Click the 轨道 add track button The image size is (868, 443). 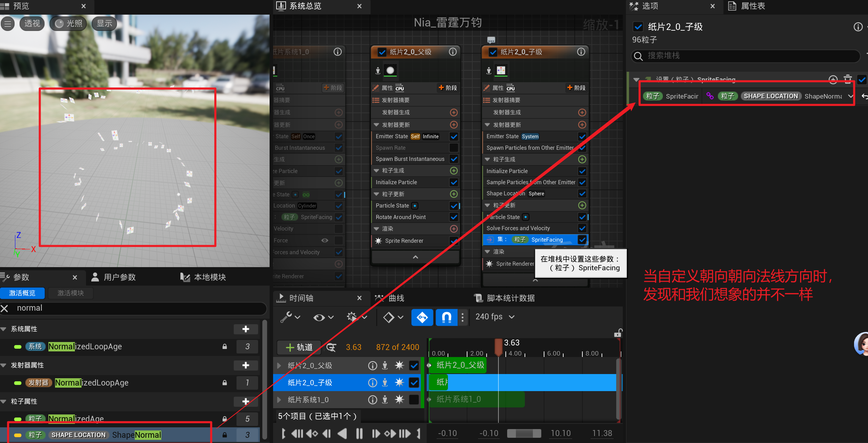pyautogui.click(x=299, y=347)
